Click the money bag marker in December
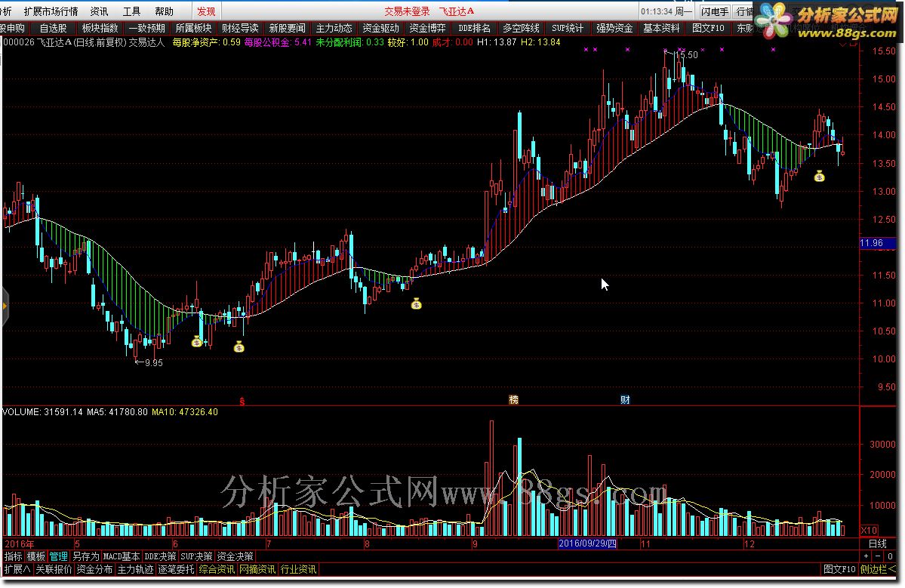The width and height of the screenshot is (905, 588). pos(819,176)
